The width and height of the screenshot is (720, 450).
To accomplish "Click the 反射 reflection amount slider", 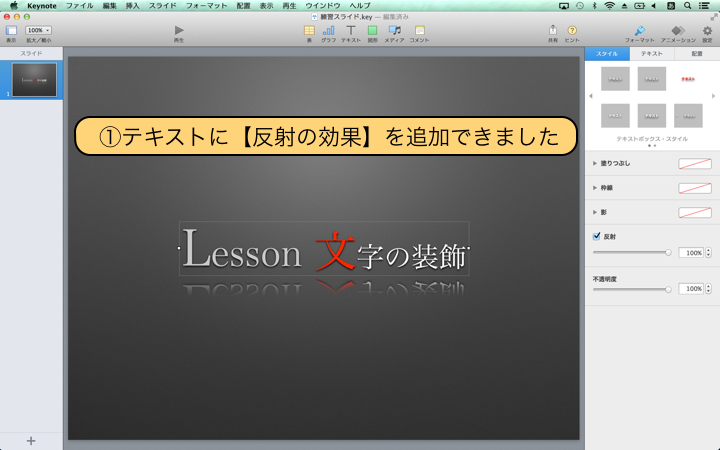I will (x=632, y=253).
